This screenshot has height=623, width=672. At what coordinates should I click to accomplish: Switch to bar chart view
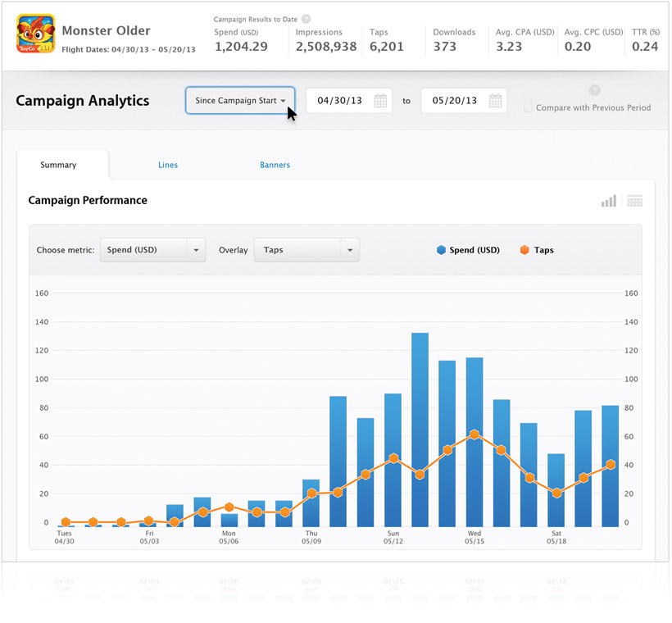pyautogui.click(x=609, y=201)
